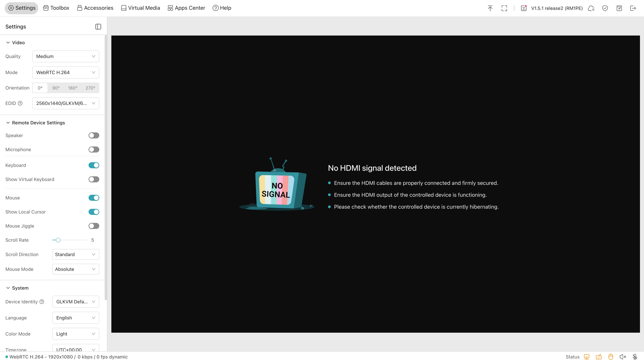Select the 90° orientation option

click(x=56, y=88)
